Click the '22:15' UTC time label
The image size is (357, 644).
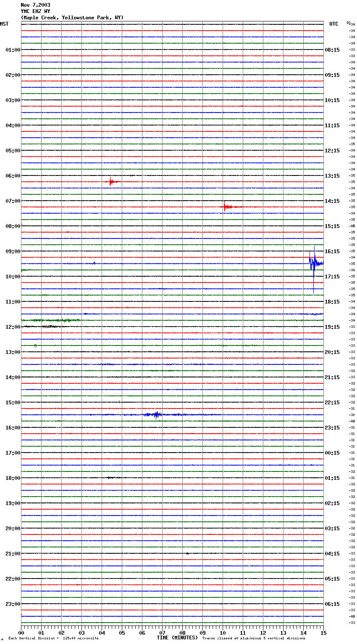(332, 403)
